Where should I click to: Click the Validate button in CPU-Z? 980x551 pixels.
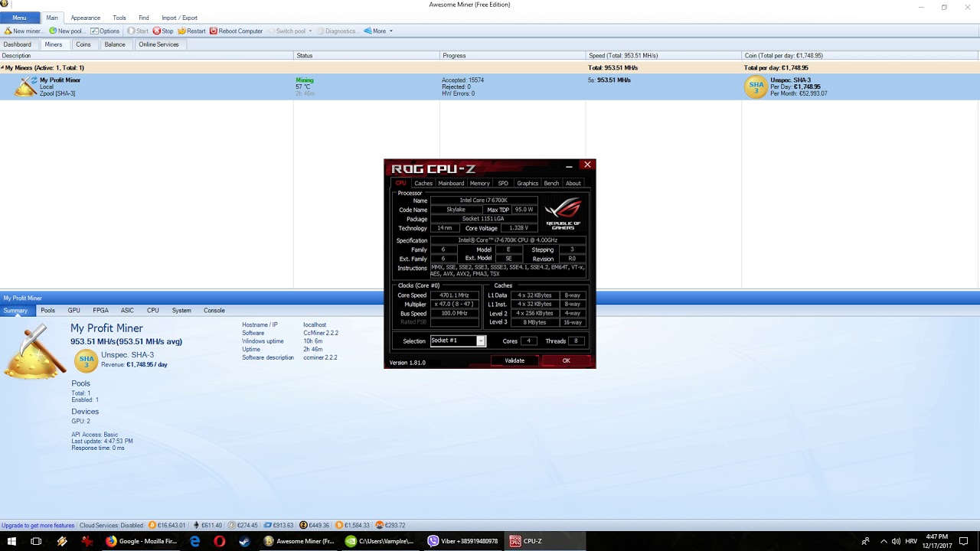514,360
